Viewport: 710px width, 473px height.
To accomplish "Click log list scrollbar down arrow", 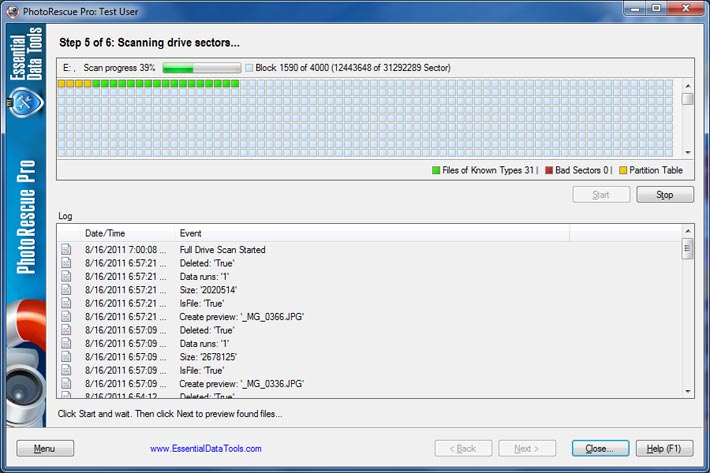I will (688, 391).
